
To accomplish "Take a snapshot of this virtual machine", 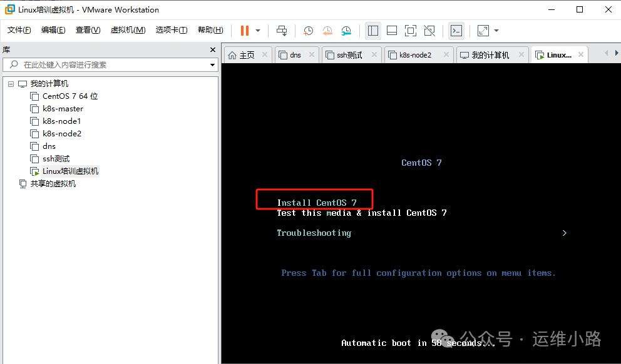I will pyautogui.click(x=308, y=31).
